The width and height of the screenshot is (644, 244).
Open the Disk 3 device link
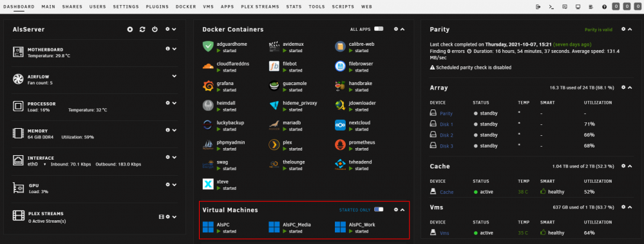pyautogui.click(x=446, y=146)
